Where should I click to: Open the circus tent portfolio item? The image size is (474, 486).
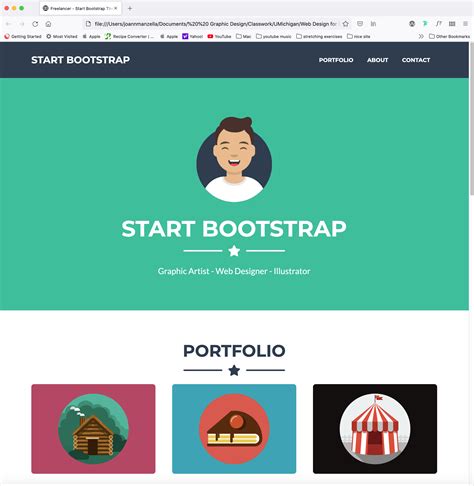(x=375, y=429)
